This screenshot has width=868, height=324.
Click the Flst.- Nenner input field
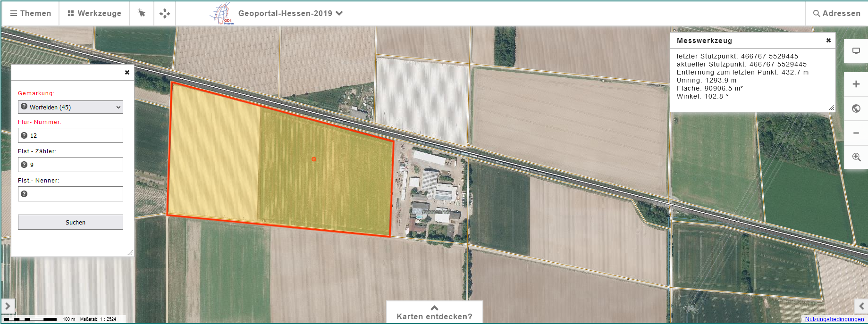pyautogui.click(x=76, y=194)
